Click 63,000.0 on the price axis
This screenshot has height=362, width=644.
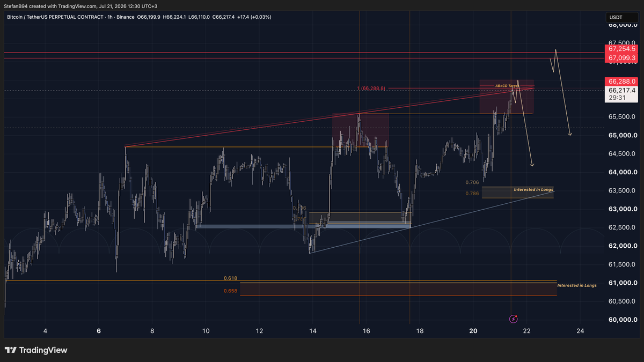(x=623, y=209)
